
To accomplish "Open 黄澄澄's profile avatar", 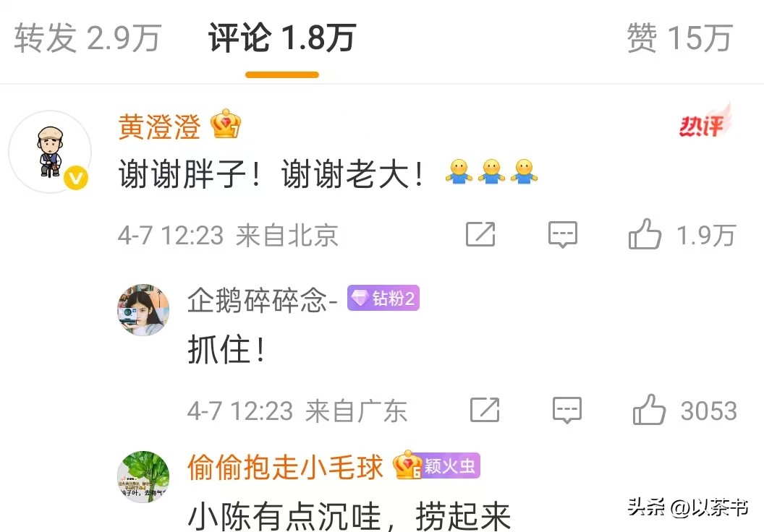I will coord(50,152).
